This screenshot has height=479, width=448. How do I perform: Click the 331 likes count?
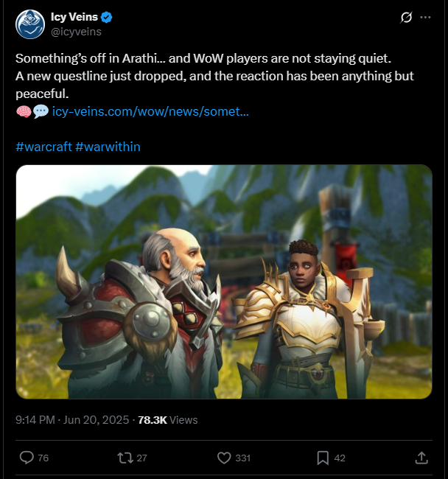coord(242,458)
